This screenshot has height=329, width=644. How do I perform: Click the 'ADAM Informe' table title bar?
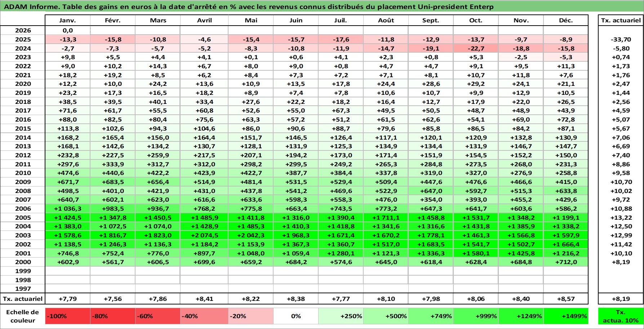coord(322,6)
